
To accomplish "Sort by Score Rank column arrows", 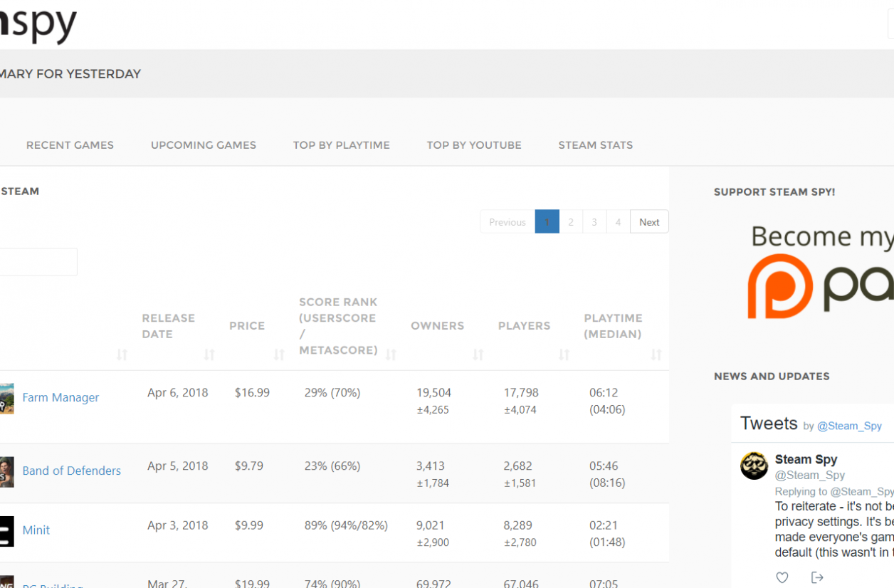I will (391, 354).
